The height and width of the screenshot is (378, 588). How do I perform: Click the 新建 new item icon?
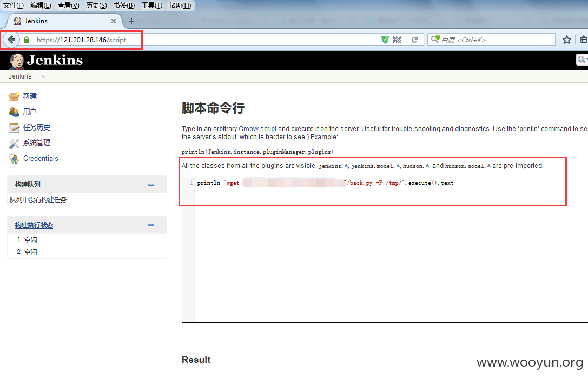point(14,96)
